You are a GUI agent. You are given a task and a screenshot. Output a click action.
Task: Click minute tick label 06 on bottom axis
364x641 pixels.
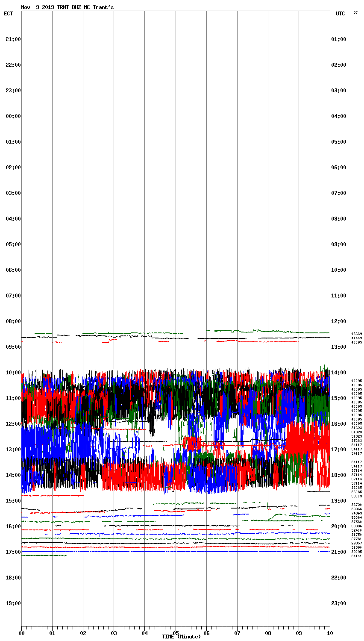click(x=206, y=633)
